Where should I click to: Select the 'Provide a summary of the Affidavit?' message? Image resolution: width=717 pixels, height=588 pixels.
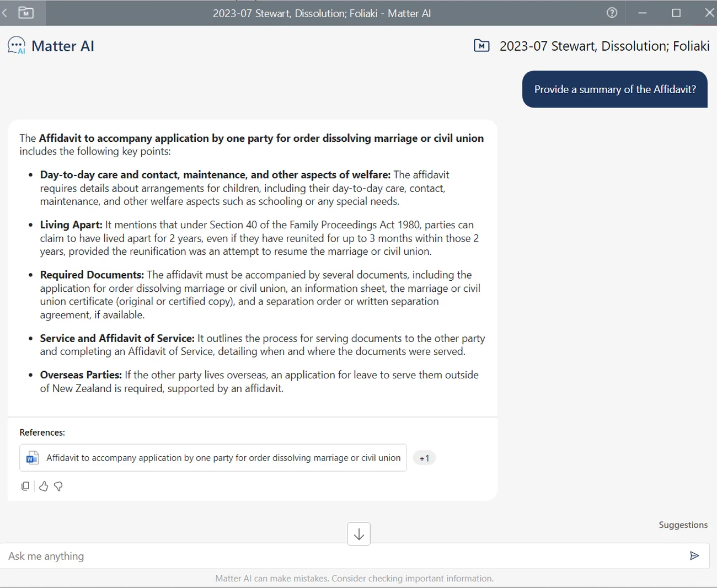(x=615, y=89)
